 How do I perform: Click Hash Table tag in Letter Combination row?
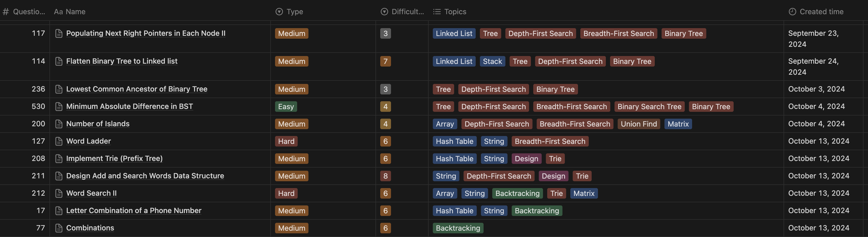(x=455, y=211)
